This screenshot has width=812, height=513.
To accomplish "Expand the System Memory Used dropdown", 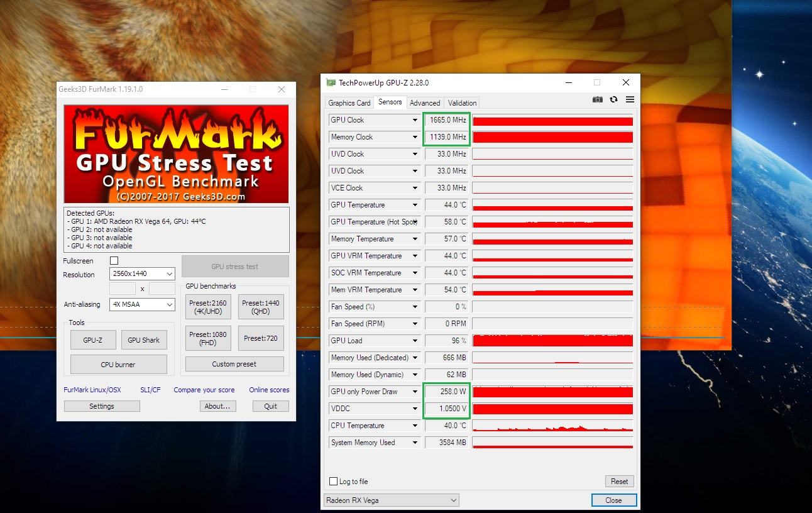I will [415, 443].
